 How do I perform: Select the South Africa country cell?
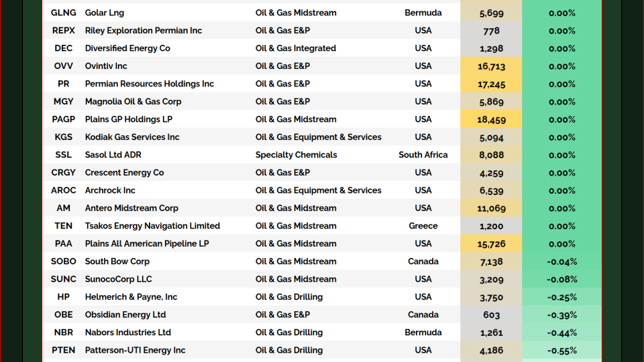[423, 155]
